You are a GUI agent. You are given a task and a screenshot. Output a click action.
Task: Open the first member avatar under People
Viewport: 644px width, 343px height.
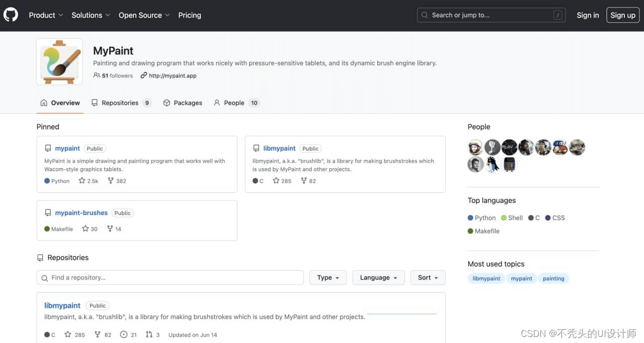coord(475,148)
